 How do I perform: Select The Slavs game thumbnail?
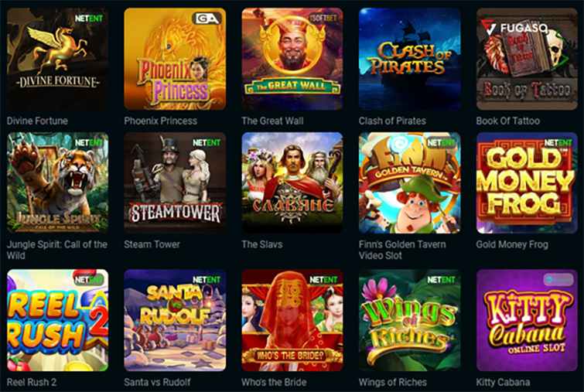(292, 182)
